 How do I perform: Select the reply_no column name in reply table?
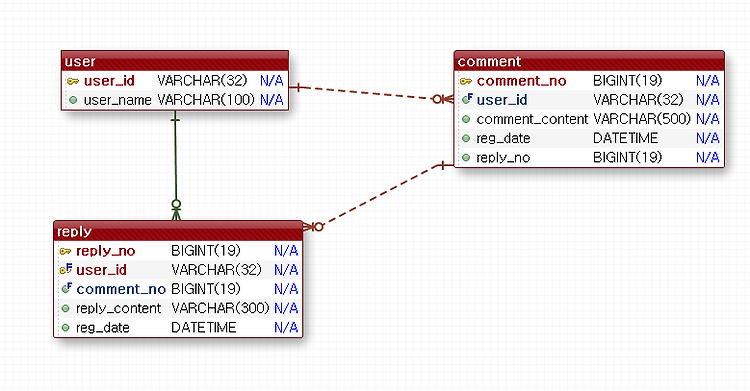tap(106, 251)
